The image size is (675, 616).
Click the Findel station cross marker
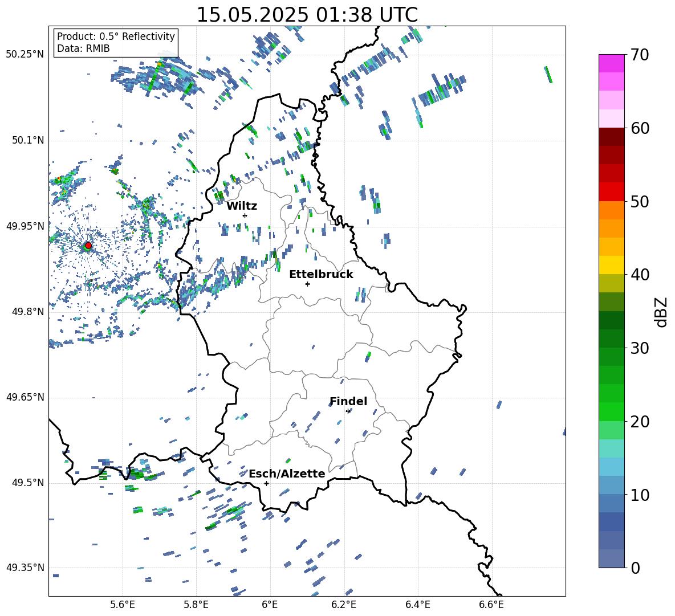coord(348,411)
